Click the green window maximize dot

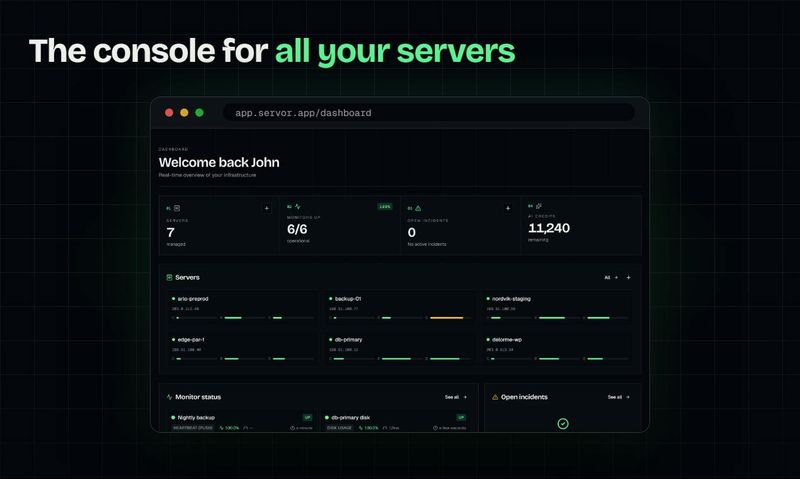click(199, 113)
